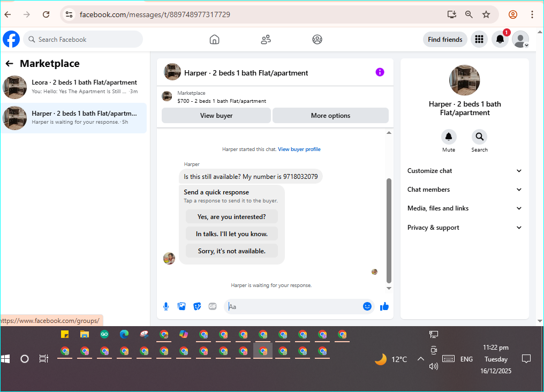Open the Friends icon in top navigation

click(266, 40)
